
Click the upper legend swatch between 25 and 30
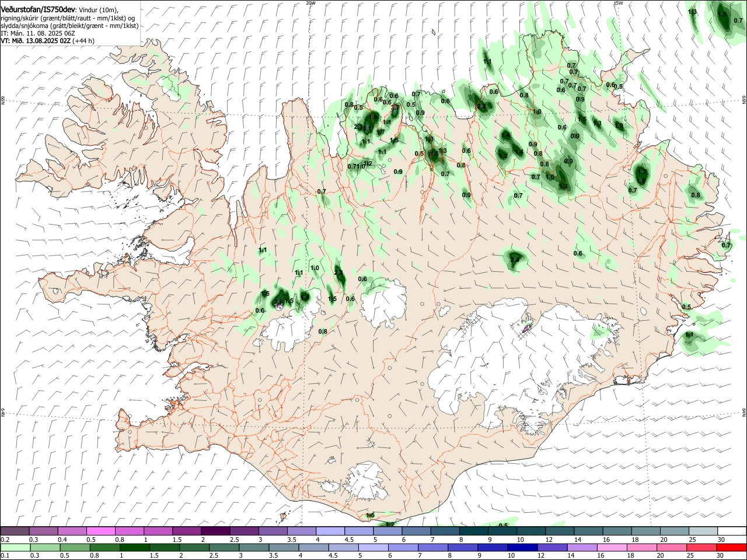pyautogui.click(x=703, y=531)
